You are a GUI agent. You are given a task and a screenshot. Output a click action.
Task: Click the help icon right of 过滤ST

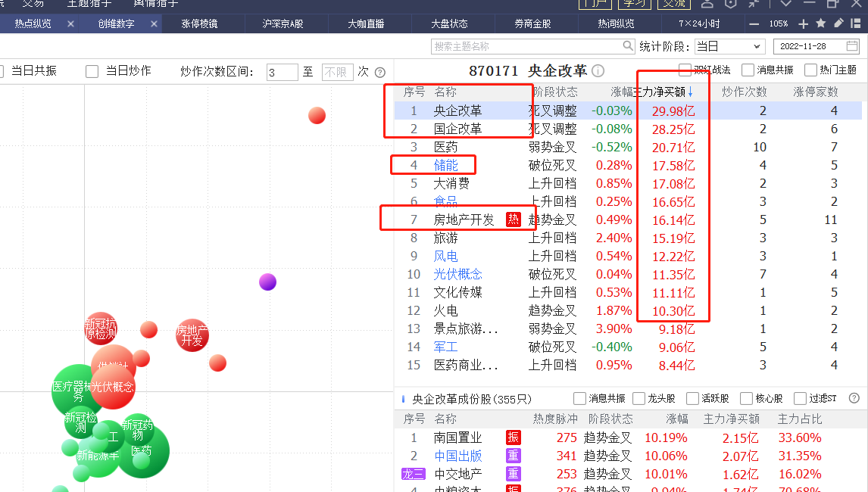854,398
